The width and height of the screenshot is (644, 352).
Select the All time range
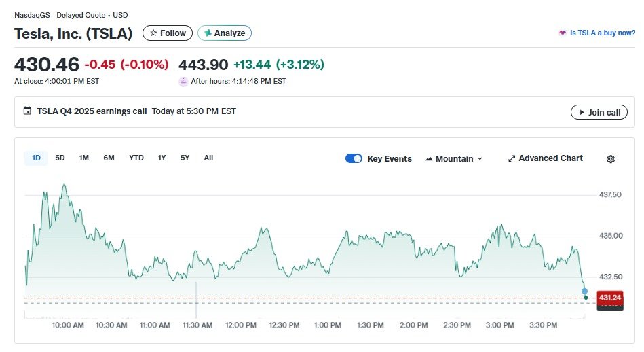click(208, 158)
